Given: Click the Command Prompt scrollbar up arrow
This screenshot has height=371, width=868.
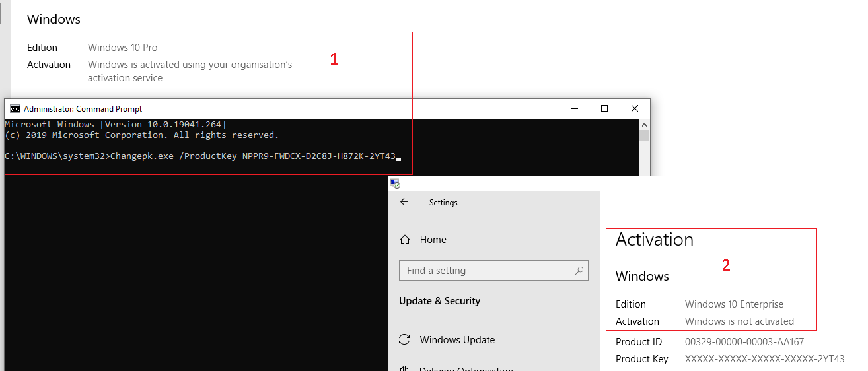Looking at the screenshot, I should 644,123.
